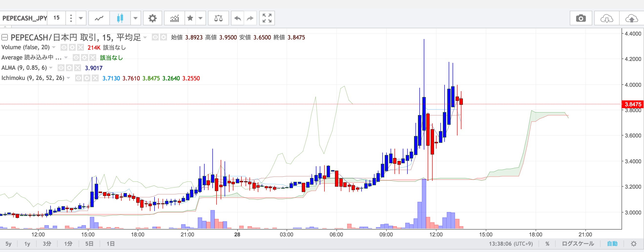Viewport: 644px width, 252px height.
Task: Remove the Ichimoku indicator
Action: (95, 78)
